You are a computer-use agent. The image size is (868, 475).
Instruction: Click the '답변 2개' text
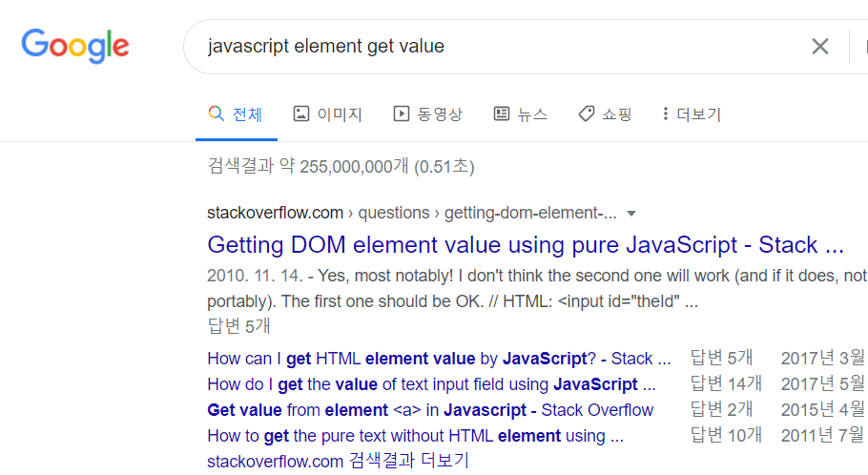click(721, 410)
